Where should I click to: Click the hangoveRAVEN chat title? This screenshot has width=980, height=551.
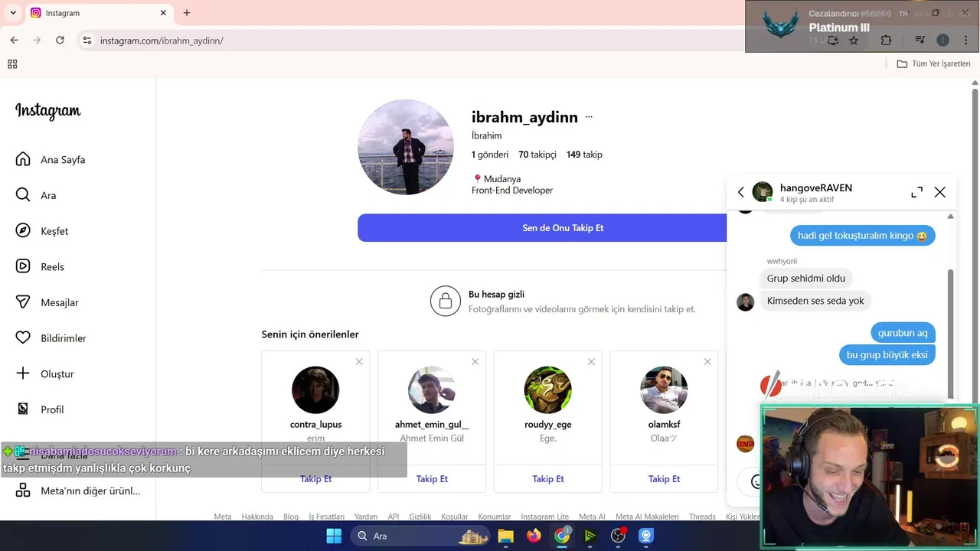(x=815, y=187)
